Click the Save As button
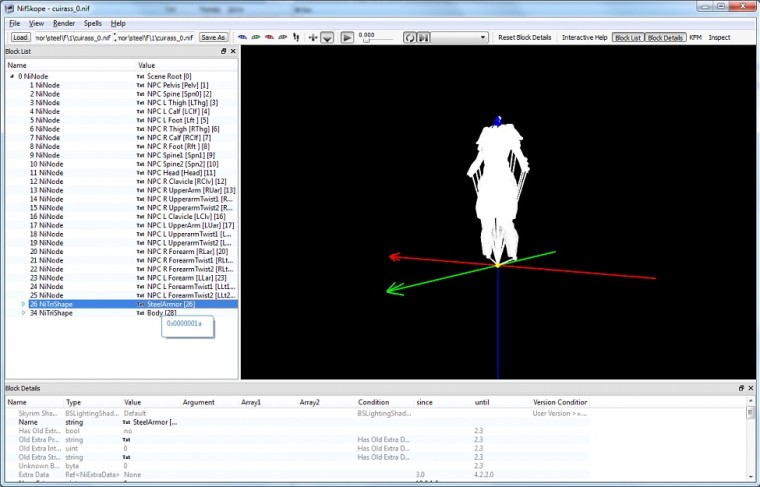This screenshot has height=487, width=760. point(213,37)
